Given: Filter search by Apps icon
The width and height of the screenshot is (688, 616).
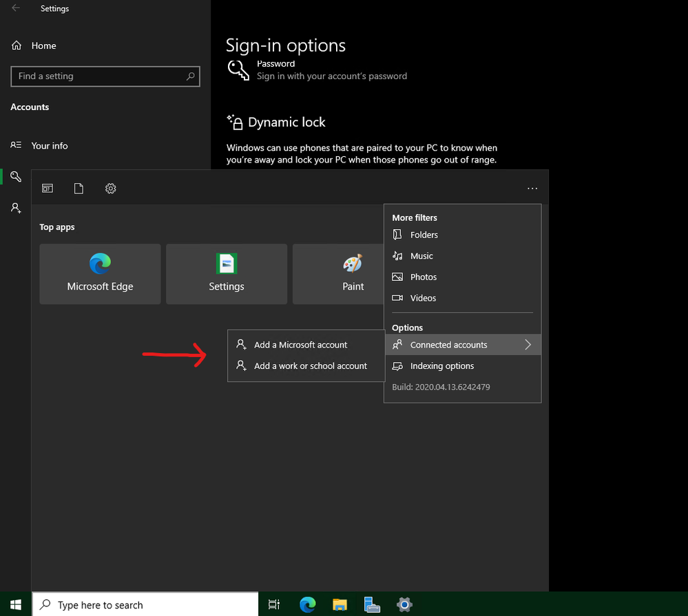Looking at the screenshot, I should point(48,189).
